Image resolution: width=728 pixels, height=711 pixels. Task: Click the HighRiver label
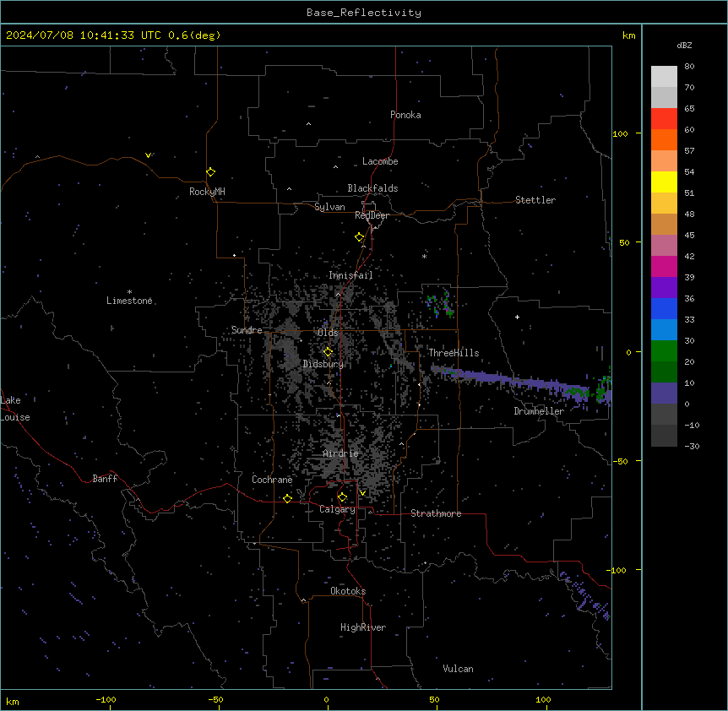pos(362,627)
